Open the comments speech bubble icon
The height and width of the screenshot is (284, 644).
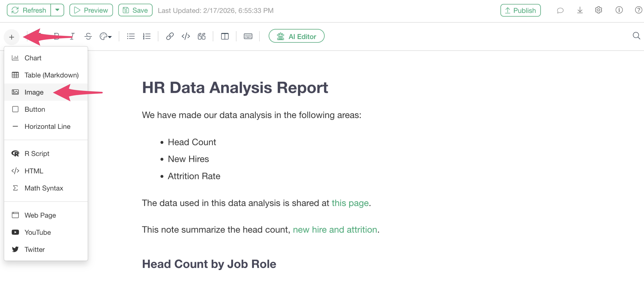click(560, 11)
